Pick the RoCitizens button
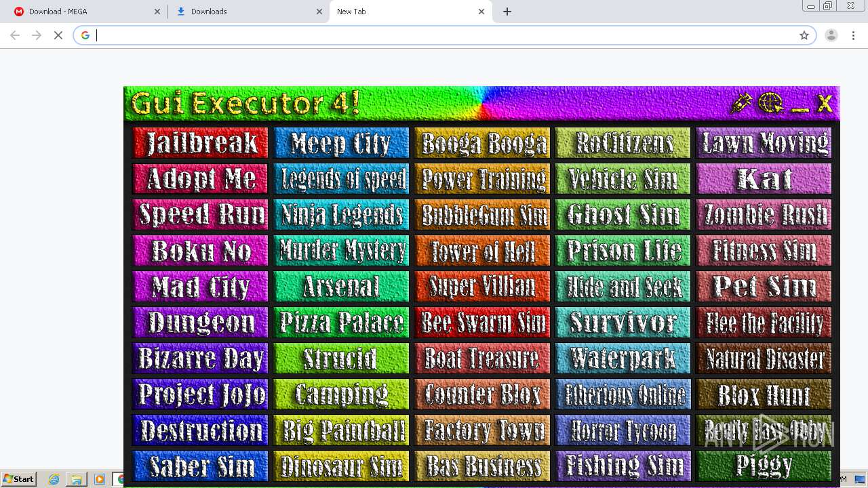 tap(623, 143)
